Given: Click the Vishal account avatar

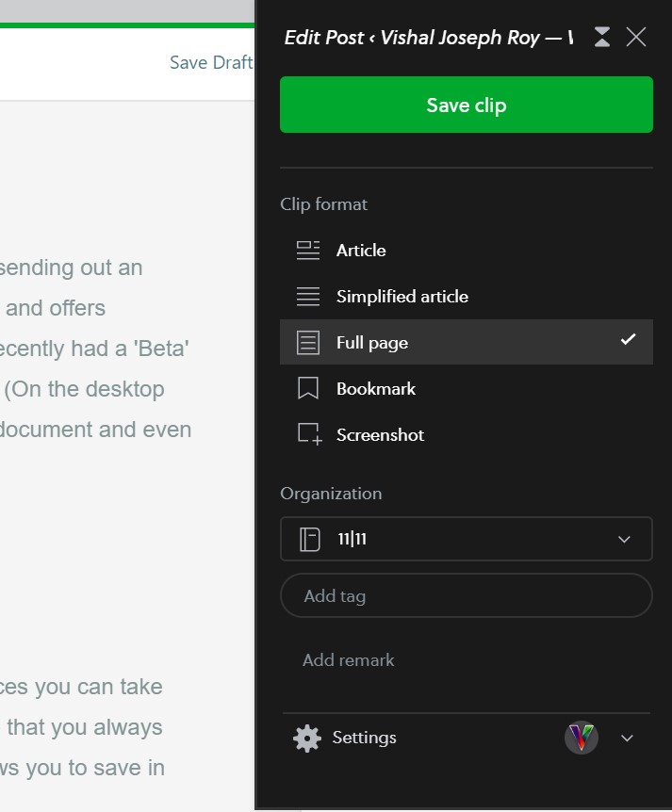Looking at the screenshot, I should coord(582,738).
